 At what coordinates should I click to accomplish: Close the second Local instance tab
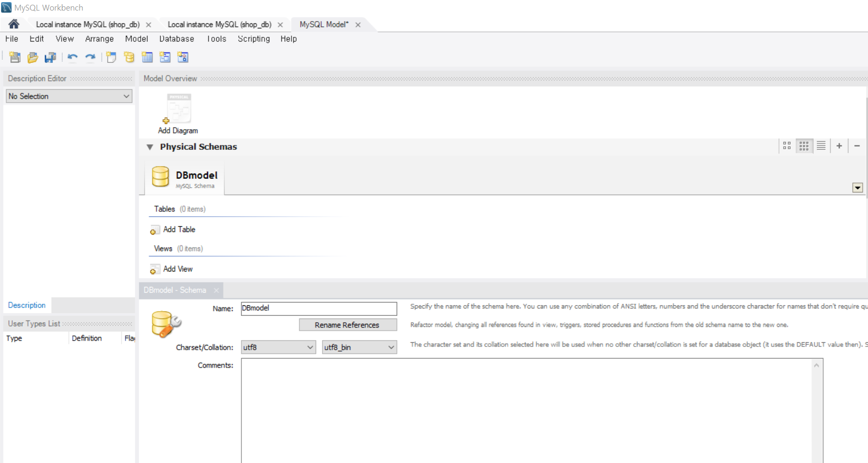[x=280, y=25]
